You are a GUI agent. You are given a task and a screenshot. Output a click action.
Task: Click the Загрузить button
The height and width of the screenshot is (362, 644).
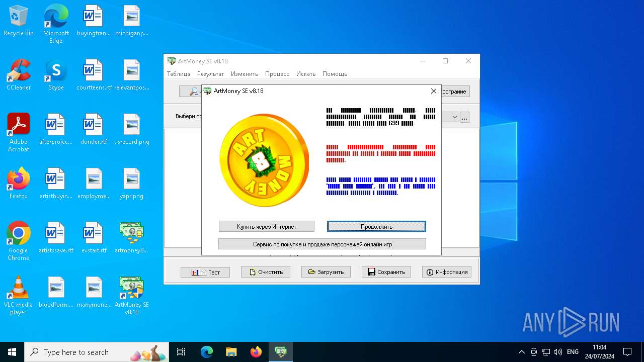[326, 272]
